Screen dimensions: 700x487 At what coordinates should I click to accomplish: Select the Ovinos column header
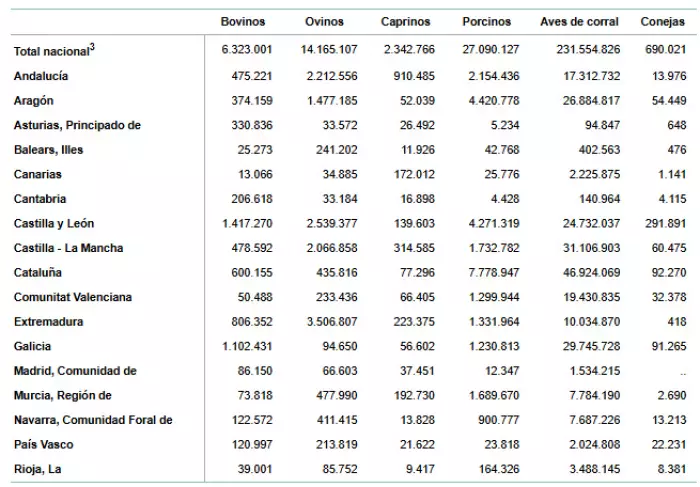pyautogui.click(x=324, y=21)
